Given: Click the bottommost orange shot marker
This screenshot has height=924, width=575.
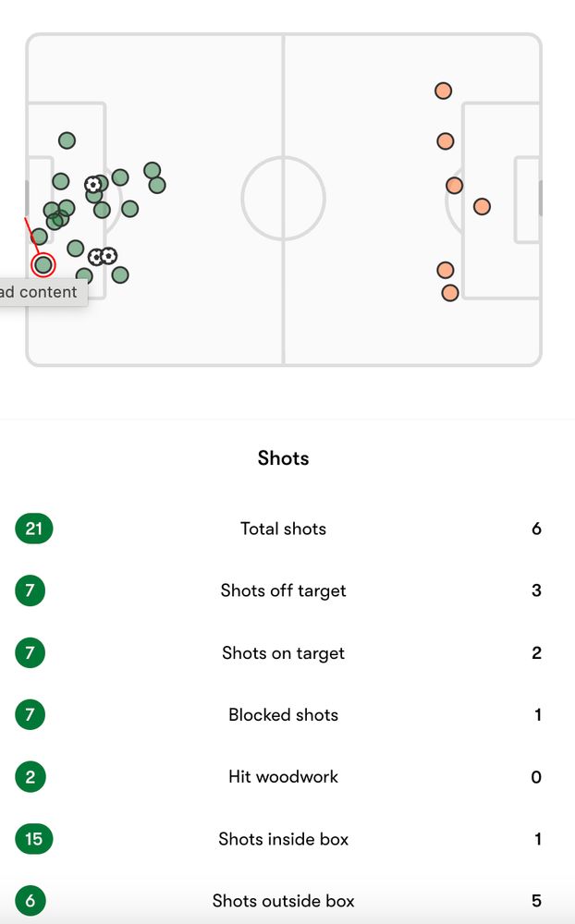Looking at the screenshot, I should point(450,293).
